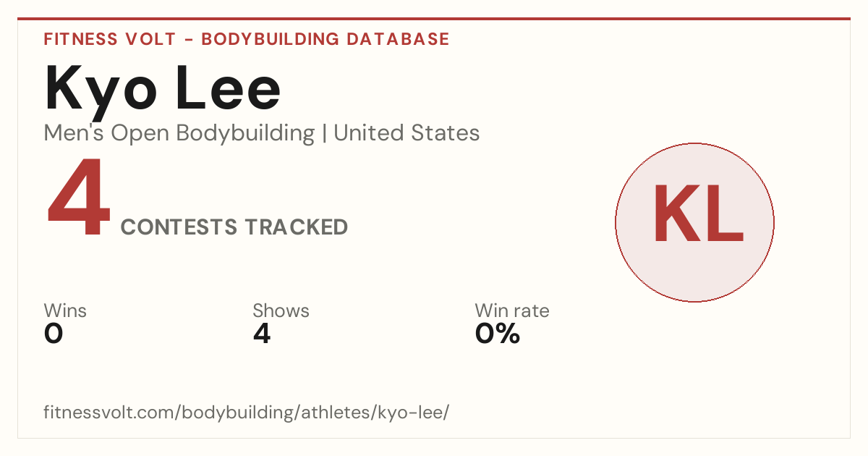
Task: Click the Win rate label
Action: (x=512, y=311)
